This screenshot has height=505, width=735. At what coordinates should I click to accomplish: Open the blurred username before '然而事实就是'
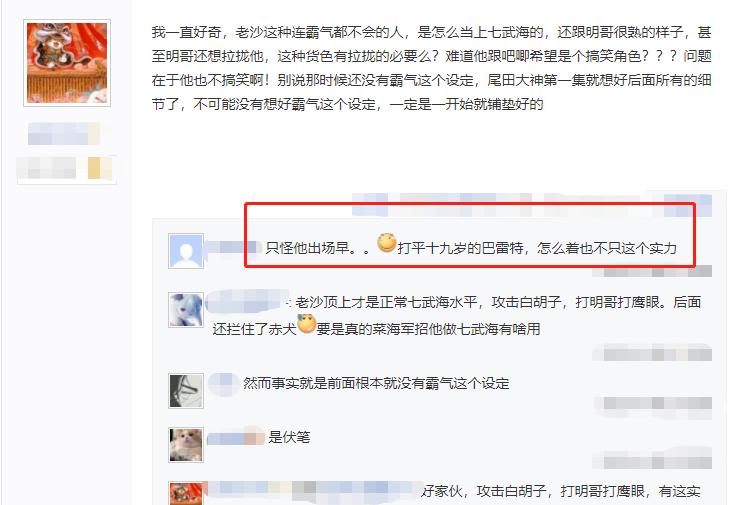222,383
